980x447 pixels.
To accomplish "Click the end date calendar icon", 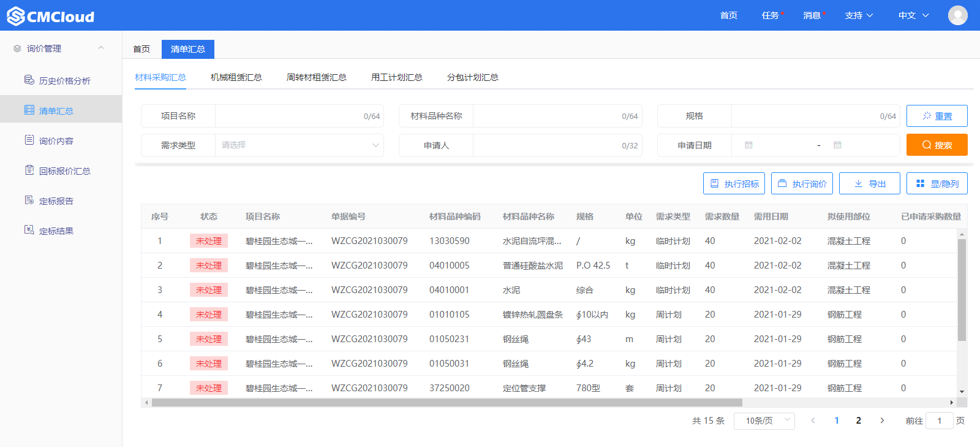I will tap(837, 145).
